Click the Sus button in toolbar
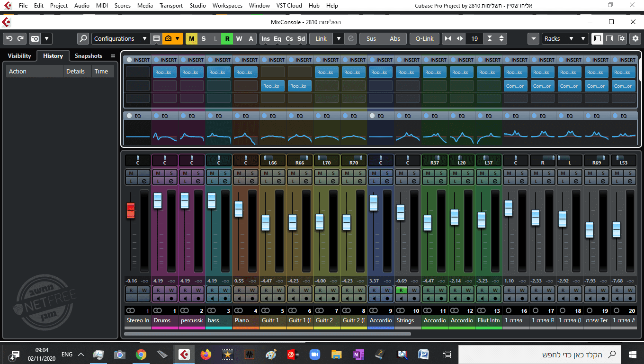Screen dimensions: 644x364 click(371, 39)
